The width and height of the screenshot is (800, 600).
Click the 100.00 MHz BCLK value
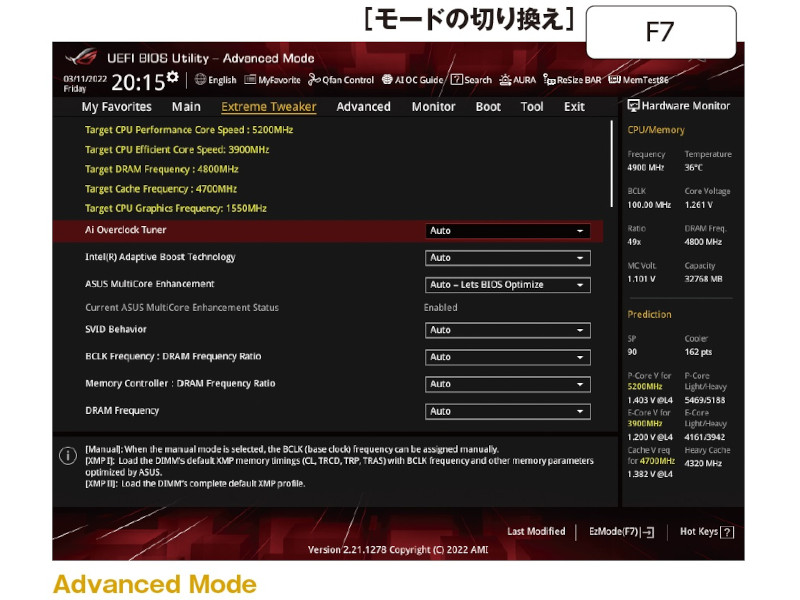(x=649, y=205)
